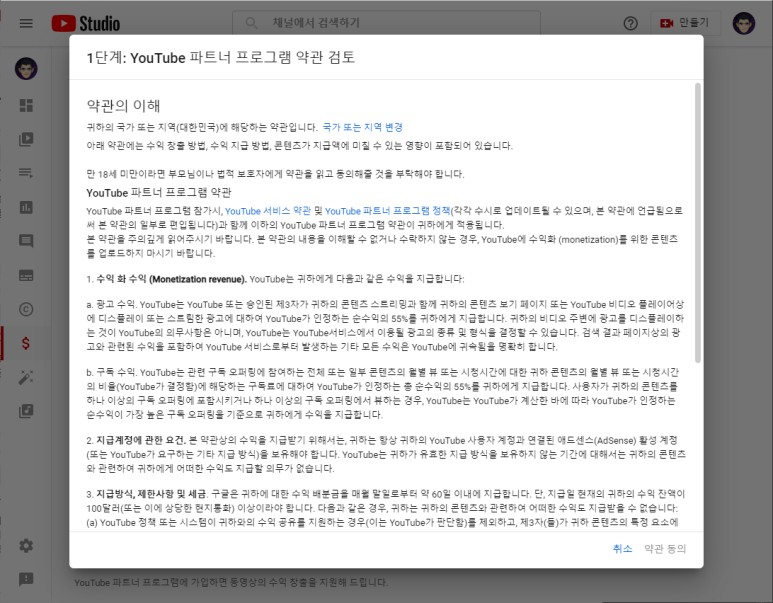Click the 국가 또는 지역 변경 link
This screenshot has height=603, width=773.
[x=362, y=127]
